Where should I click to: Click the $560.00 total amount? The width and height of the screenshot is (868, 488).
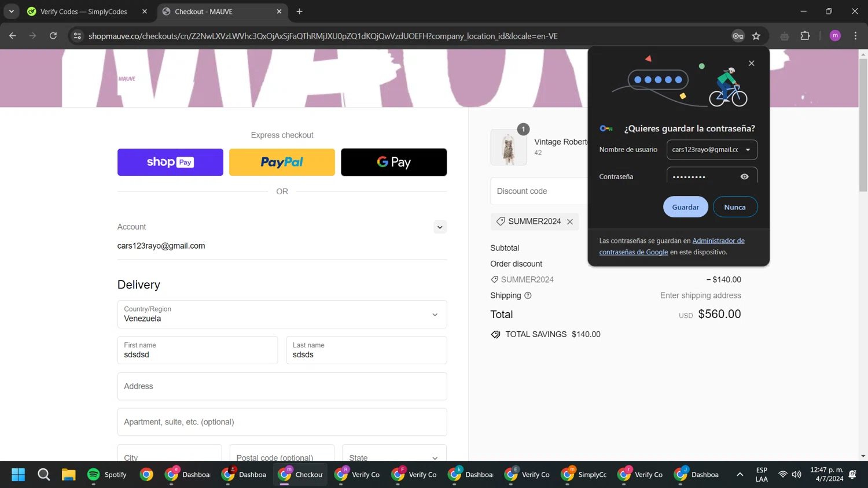point(719,314)
